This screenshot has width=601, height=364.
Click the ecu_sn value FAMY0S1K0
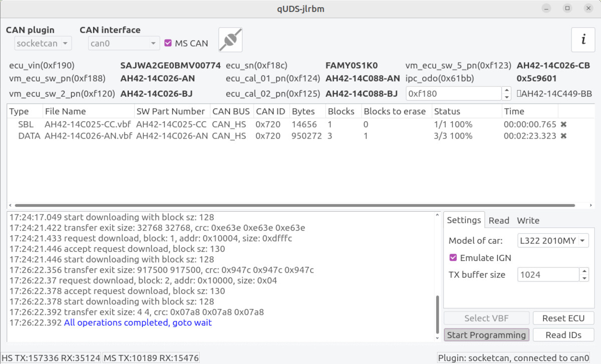[x=352, y=66]
